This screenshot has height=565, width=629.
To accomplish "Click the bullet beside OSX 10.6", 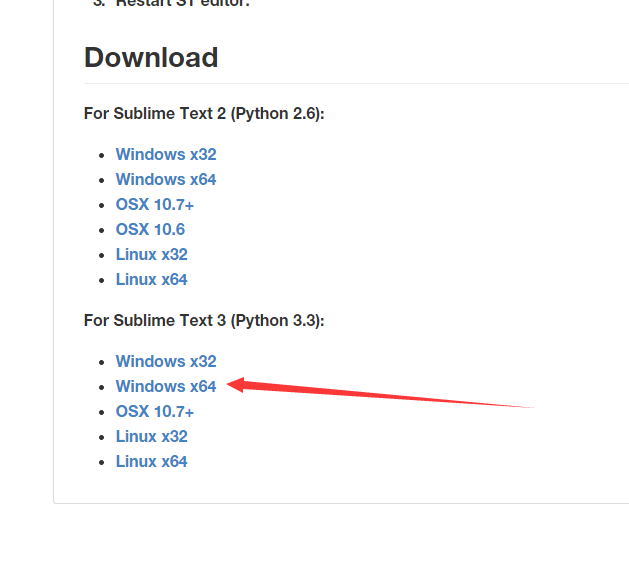I will [101, 230].
